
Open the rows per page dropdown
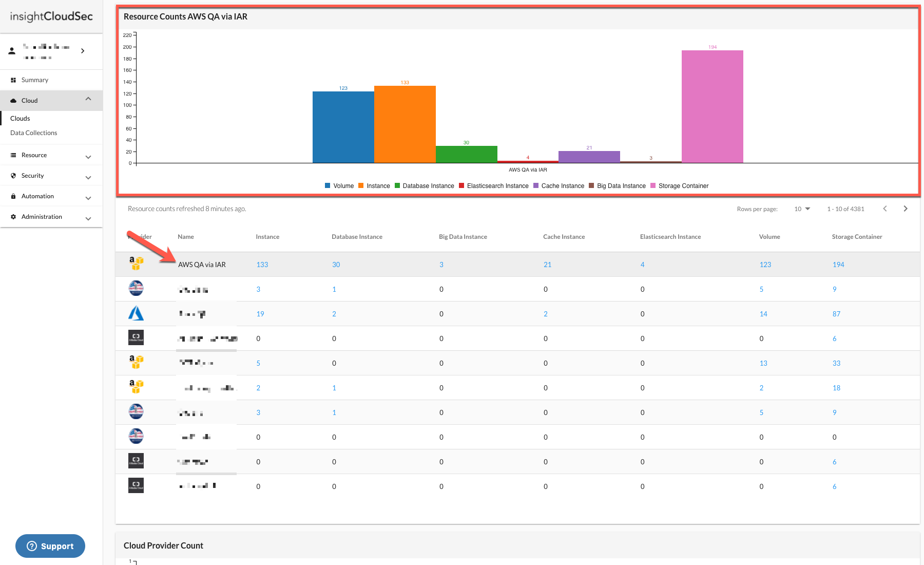(802, 209)
